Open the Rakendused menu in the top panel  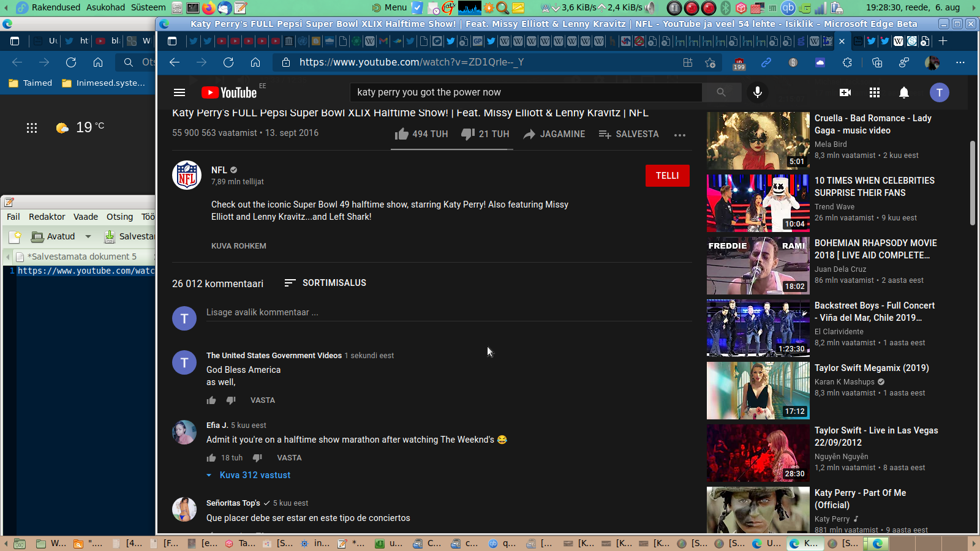click(x=56, y=7)
